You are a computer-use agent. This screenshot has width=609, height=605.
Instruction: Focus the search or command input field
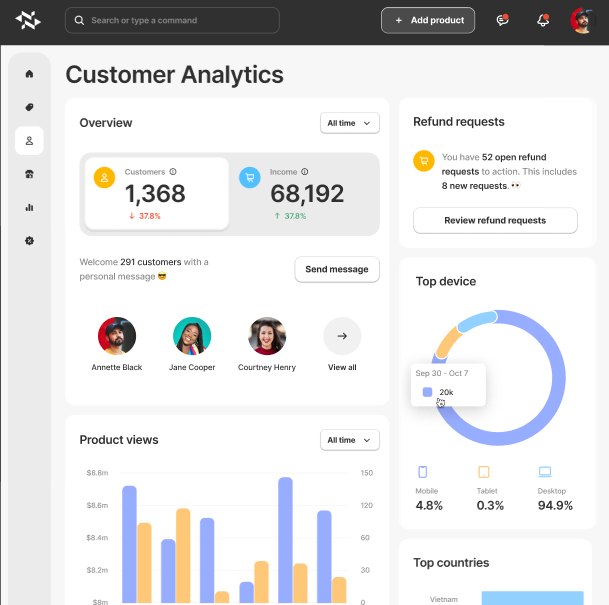click(172, 20)
